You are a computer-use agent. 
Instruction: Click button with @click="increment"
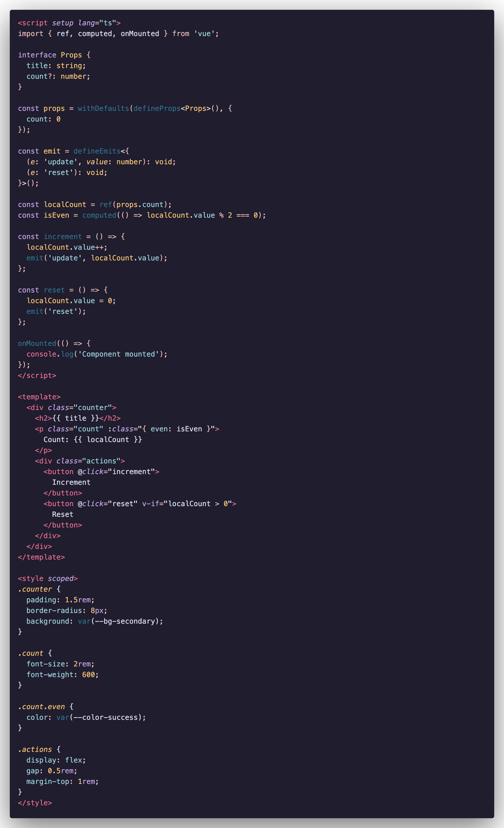[101, 471]
